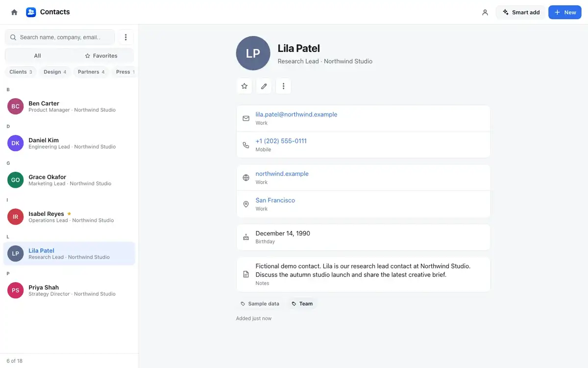Filter by the Press group chip
This screenshot has height=368, width=588.
(x=125, y=72)
